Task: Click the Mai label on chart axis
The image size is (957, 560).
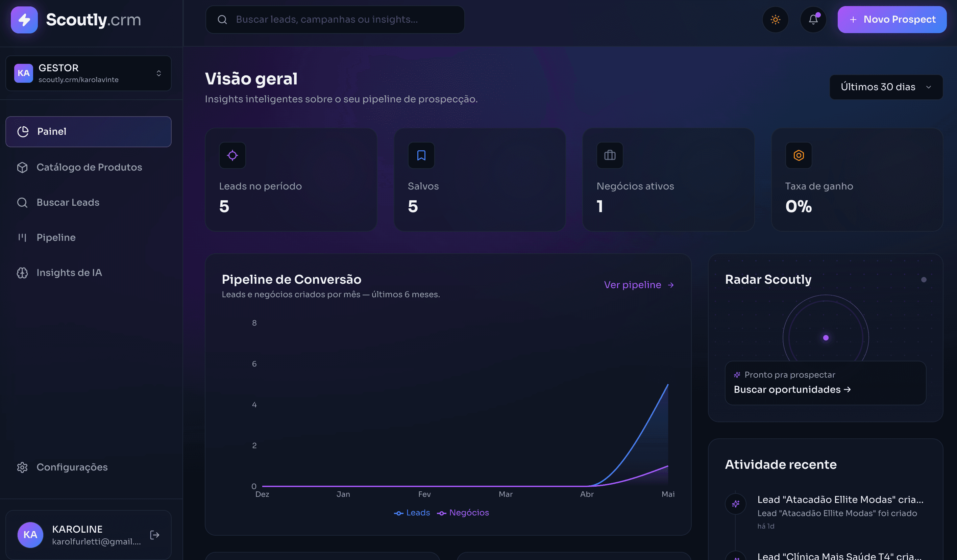Action: pos(668,494)
